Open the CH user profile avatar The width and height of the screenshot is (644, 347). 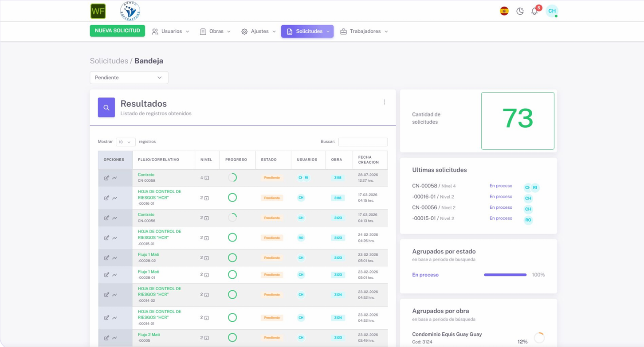pos(552,11)
